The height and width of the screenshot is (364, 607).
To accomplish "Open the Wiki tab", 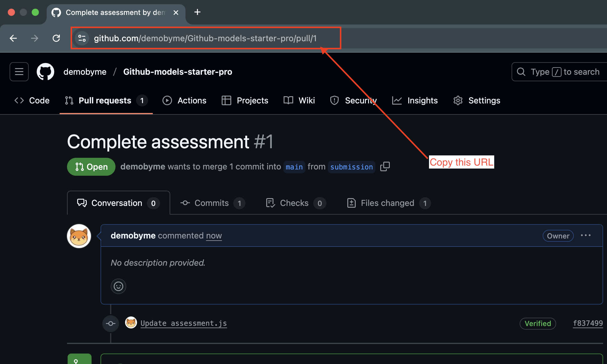I will click(x=299, y=100).
